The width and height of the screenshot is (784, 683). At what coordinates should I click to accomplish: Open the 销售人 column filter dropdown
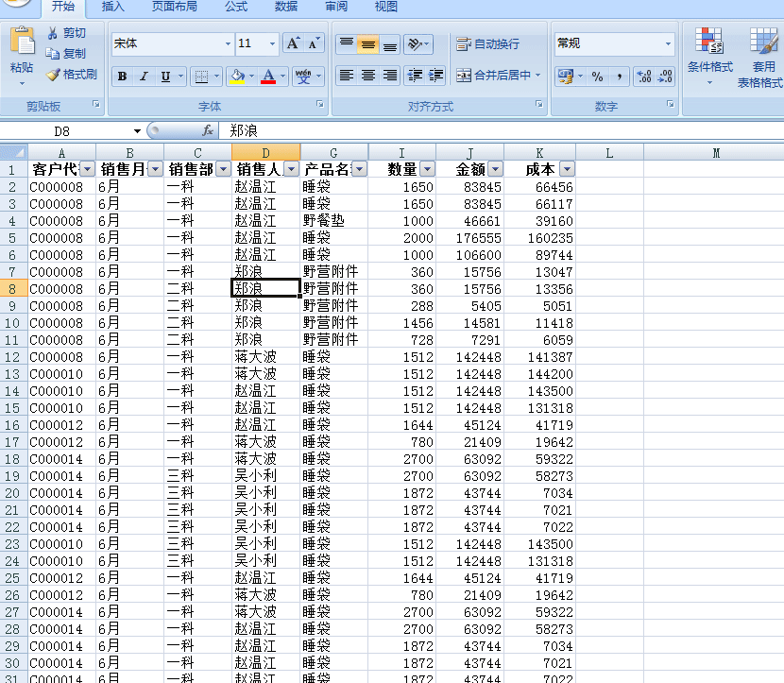click(x=291, y=168)
